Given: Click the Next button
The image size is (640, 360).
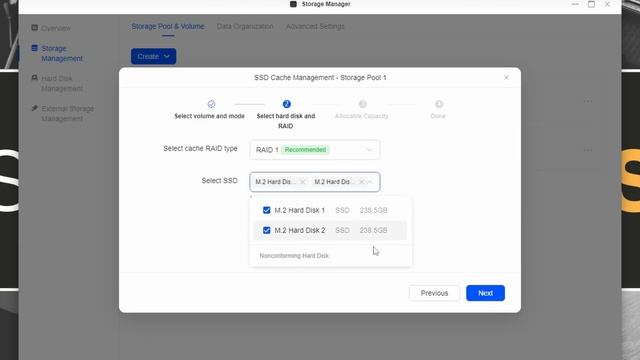Looking at the screenshot, I should pyautogui.click(x=485, y=293).
